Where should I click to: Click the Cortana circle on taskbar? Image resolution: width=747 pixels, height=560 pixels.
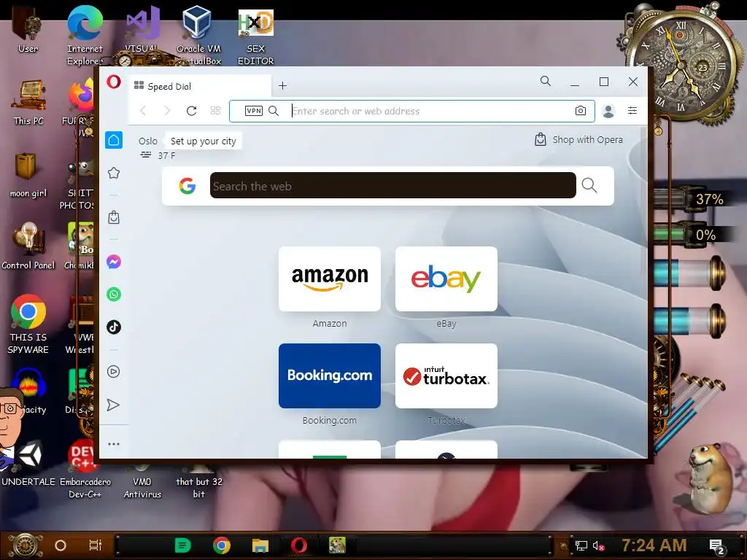pos(61,545)
